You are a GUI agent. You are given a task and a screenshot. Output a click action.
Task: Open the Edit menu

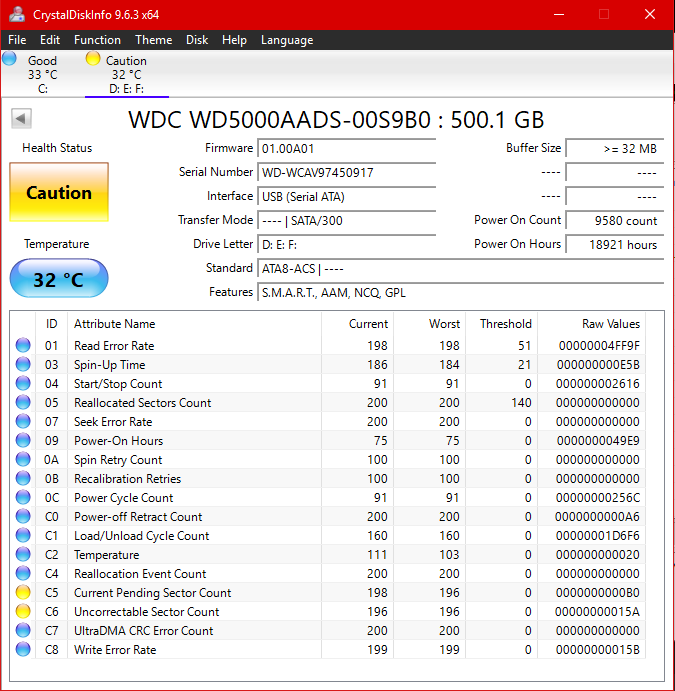click(50, 40)
